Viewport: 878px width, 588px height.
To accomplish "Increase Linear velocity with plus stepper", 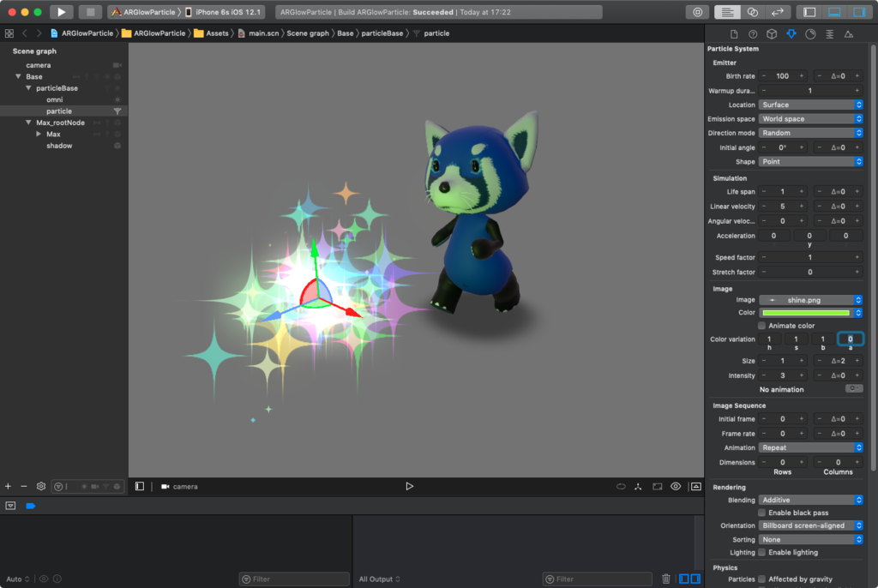I will click(802, 206).
